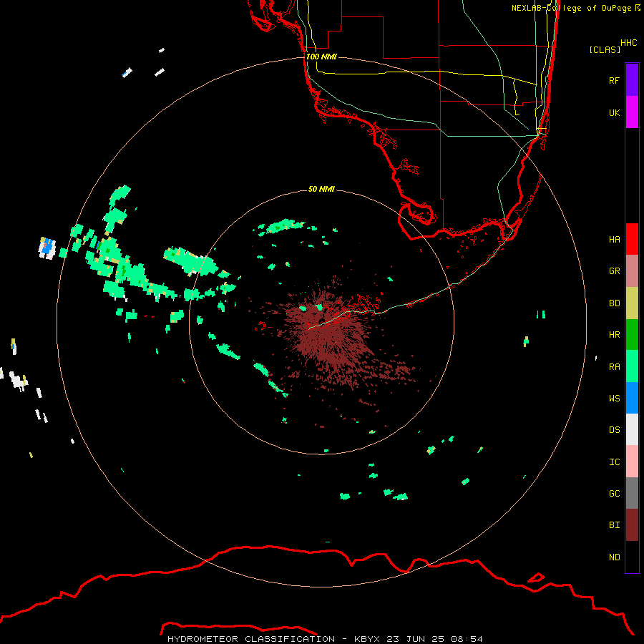Click the HR legend label
644x644 pixels.
[614, 335]
